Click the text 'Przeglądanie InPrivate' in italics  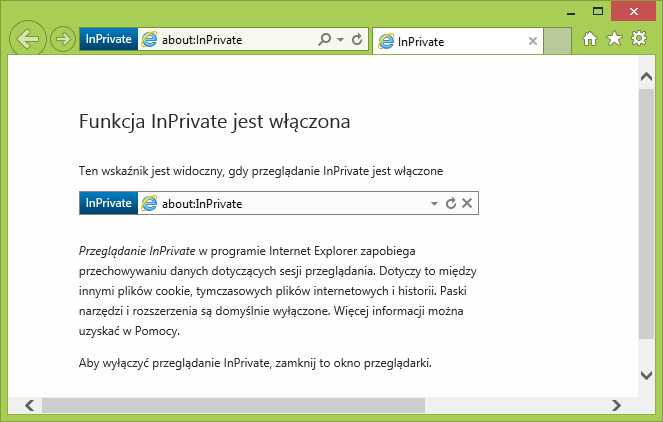coord(137,251)
